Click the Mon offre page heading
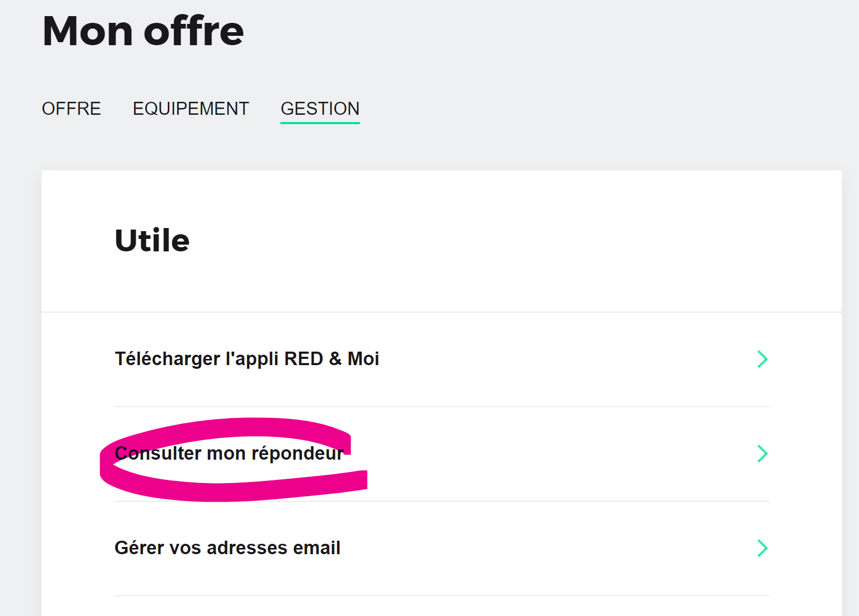 pyautogui.click(x=143, y=31)
